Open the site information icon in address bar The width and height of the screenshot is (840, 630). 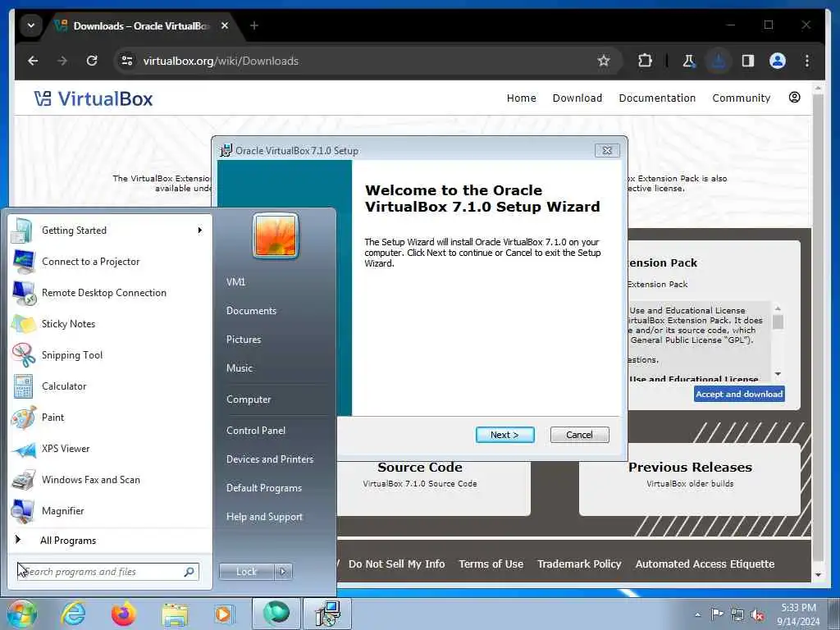[x=127, y=61]
